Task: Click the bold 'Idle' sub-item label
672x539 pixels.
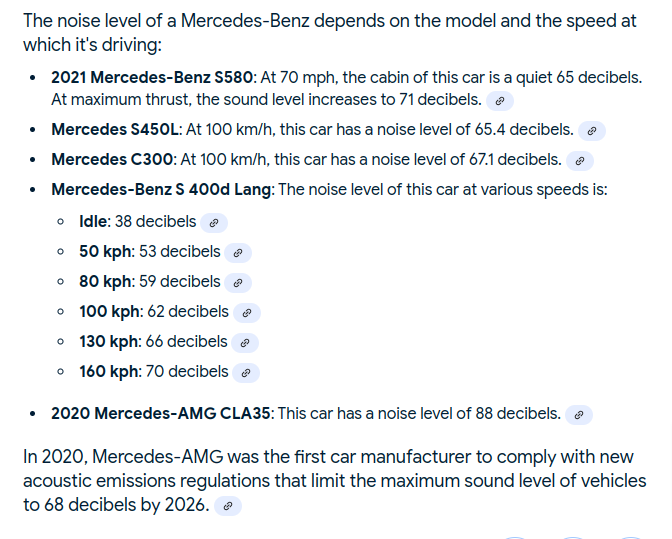Action: click(x=93, y=222)
